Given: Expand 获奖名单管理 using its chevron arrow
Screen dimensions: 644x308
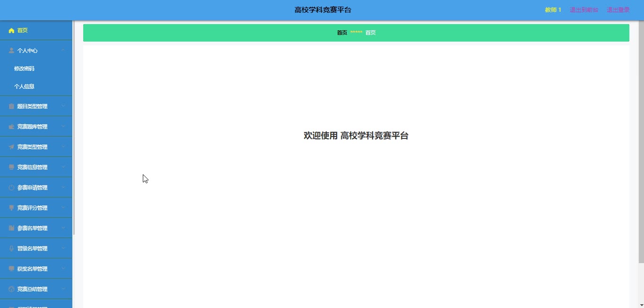Looking at the screenshot, I should 63,269.
